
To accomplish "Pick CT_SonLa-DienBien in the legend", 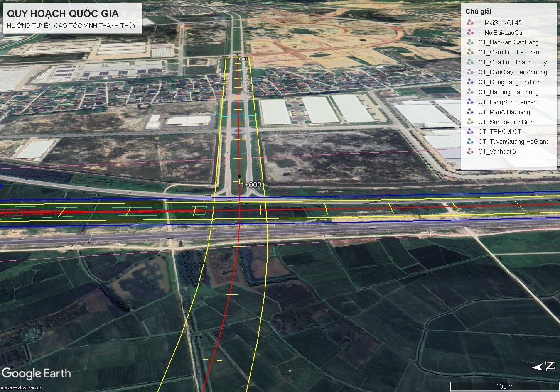I will tap(506, 122).
